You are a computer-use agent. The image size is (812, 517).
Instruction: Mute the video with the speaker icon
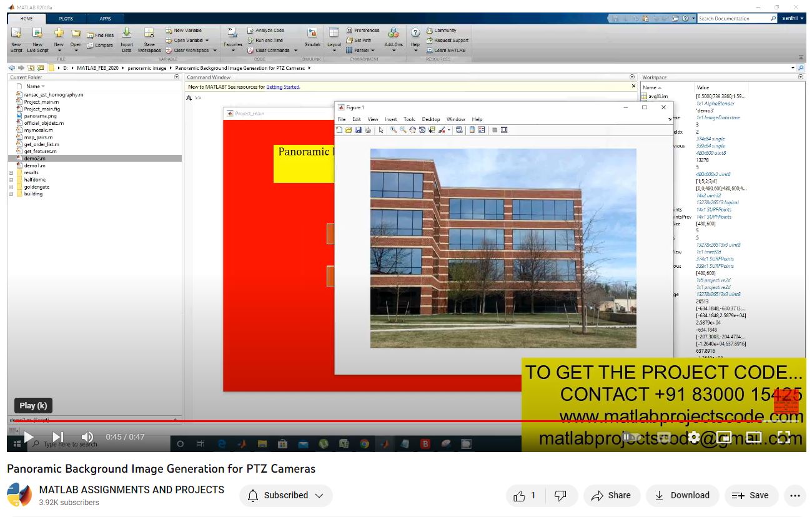[87, 437]
